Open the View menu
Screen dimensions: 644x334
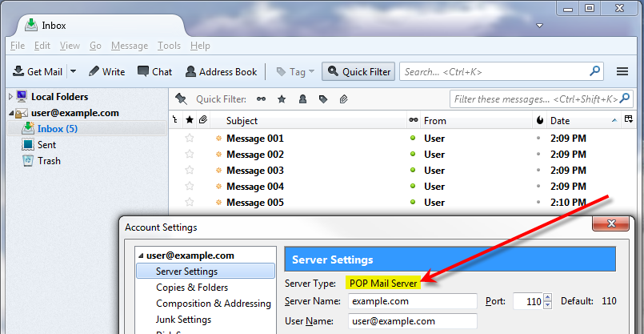(x=70, y=46)
